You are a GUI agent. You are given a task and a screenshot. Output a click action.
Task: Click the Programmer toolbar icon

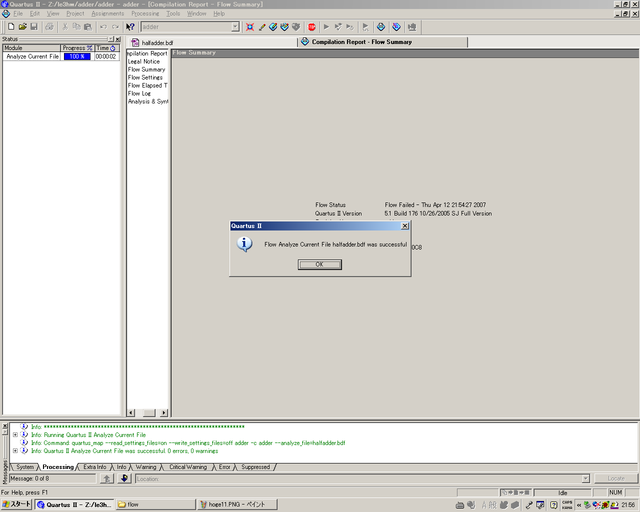click(396, 27)
